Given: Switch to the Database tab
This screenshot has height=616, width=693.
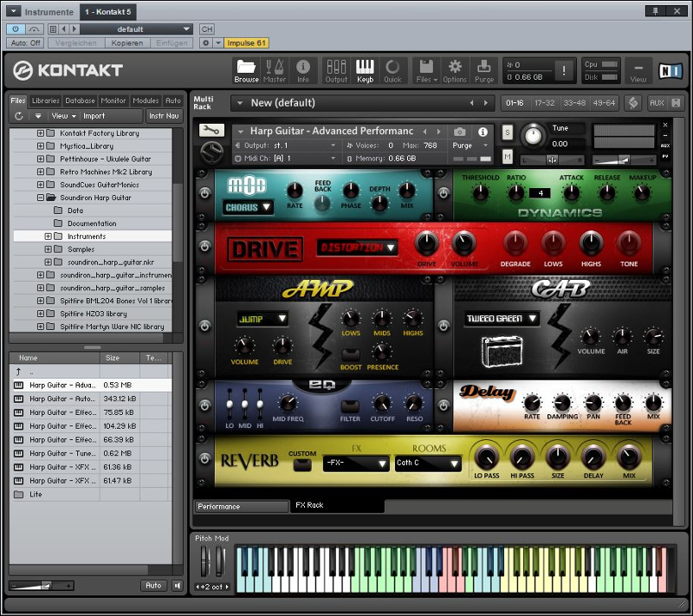Looking at the screenshot, I should (80, 101).
